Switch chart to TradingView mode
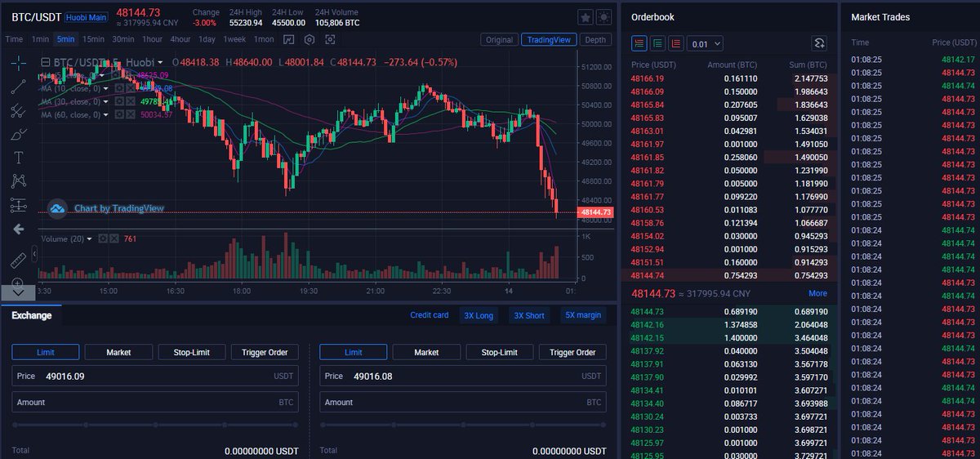Viewport: 980px width, 459px height. click(x=549, y=39)
